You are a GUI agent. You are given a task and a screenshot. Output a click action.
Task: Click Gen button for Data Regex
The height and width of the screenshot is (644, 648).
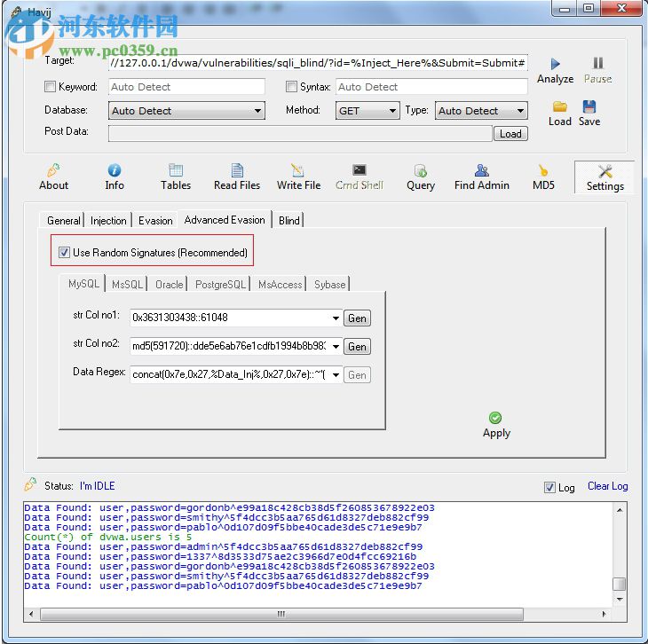click(357, 375)
